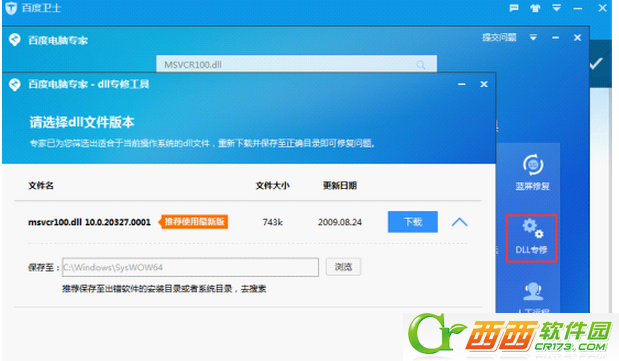Screen dimensions: 619x361
Task: Click the 文件大小 column header
Action: click(x=272, y=185)
